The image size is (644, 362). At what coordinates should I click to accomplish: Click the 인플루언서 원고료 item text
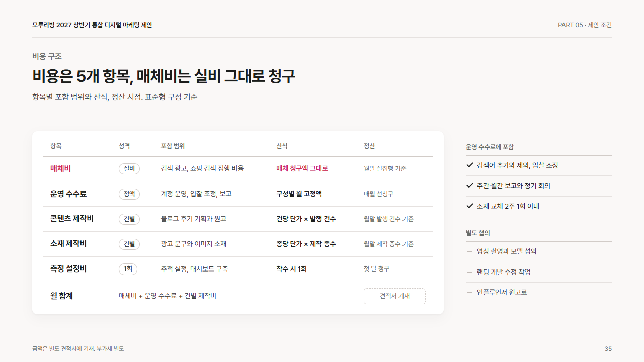click(x=502, y=292)
